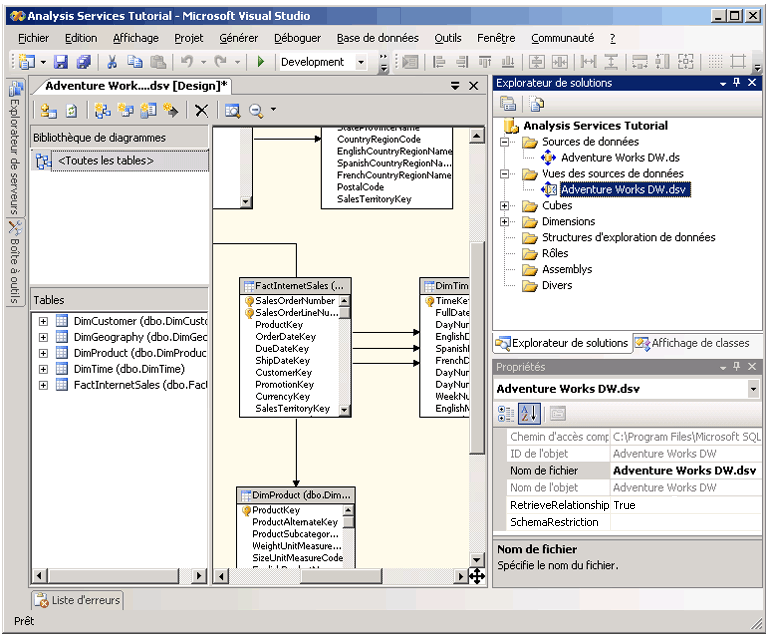Sort properties alphabetically icon

[529, 414]
